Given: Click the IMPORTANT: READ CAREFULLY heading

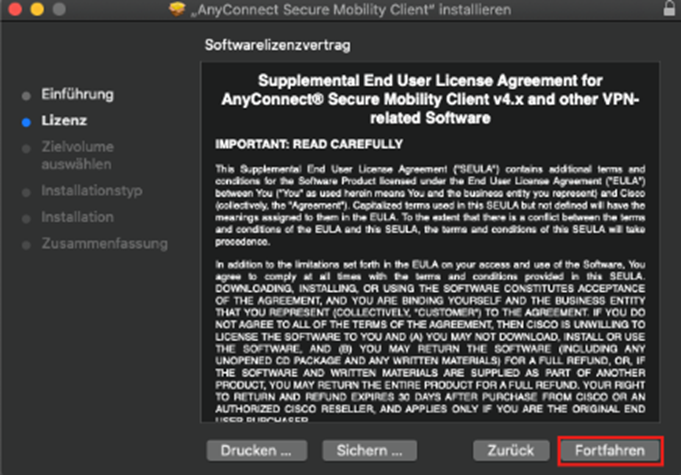Looking at the screenshot, I should point(309,144).
